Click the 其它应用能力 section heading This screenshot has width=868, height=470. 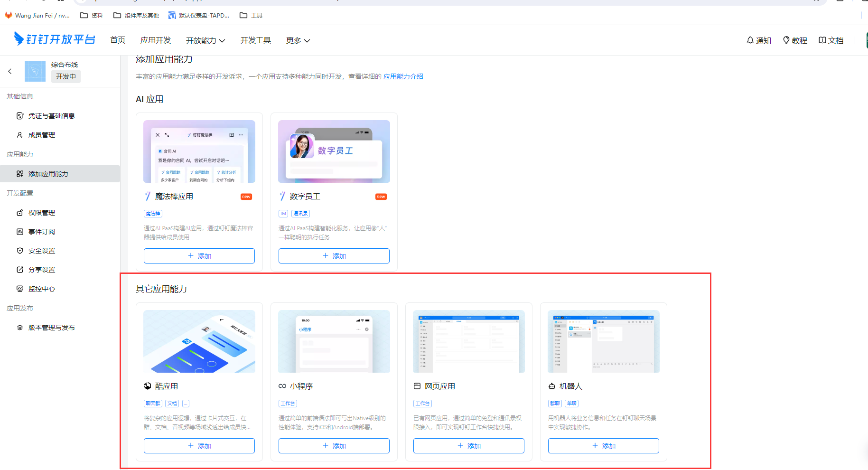click(161, 289)
